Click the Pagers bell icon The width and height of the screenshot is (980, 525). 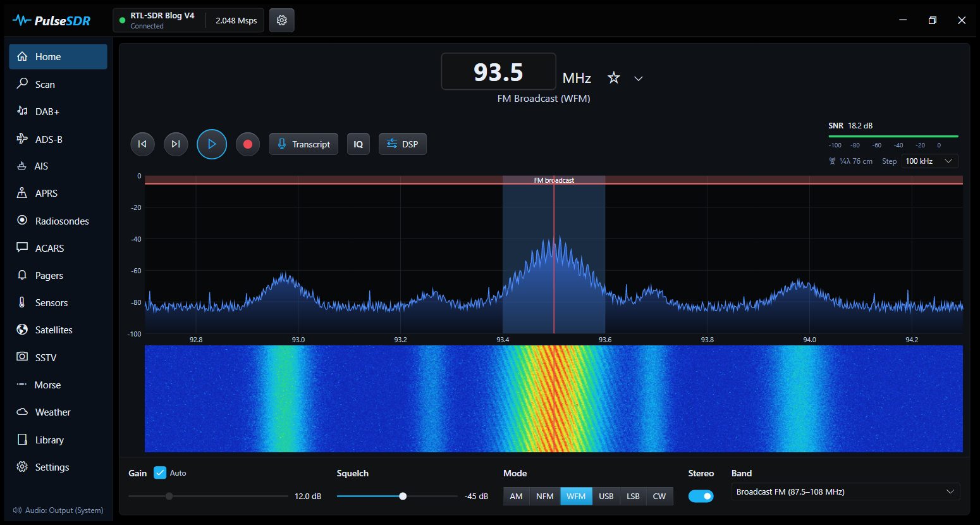22,275
